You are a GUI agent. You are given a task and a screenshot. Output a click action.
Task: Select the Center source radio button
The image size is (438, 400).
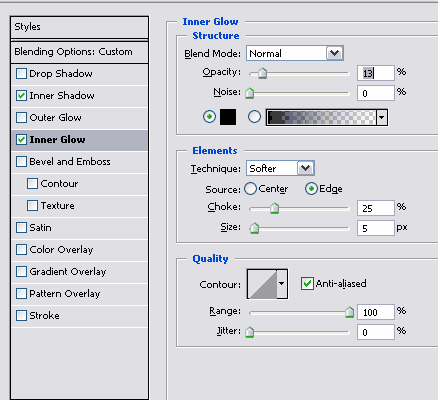[250, 189]
